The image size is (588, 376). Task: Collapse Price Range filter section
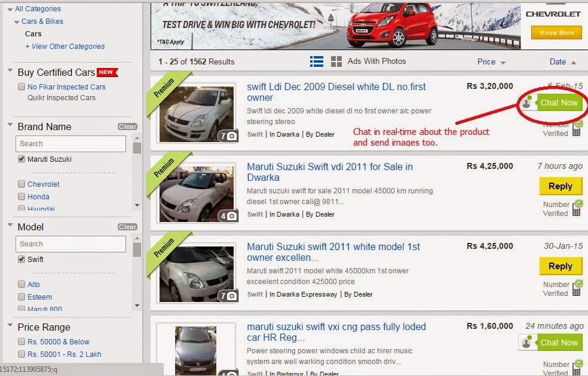pos(10,325)
